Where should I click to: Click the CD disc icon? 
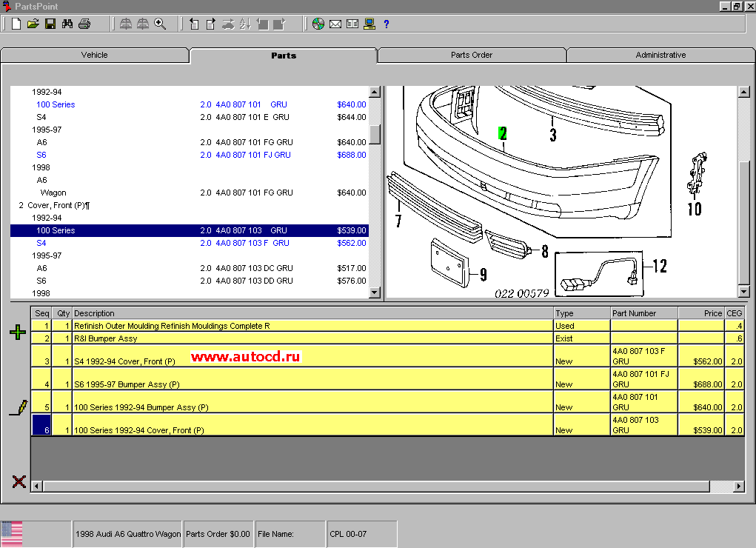pyautogui.click(x=318, y=24)
